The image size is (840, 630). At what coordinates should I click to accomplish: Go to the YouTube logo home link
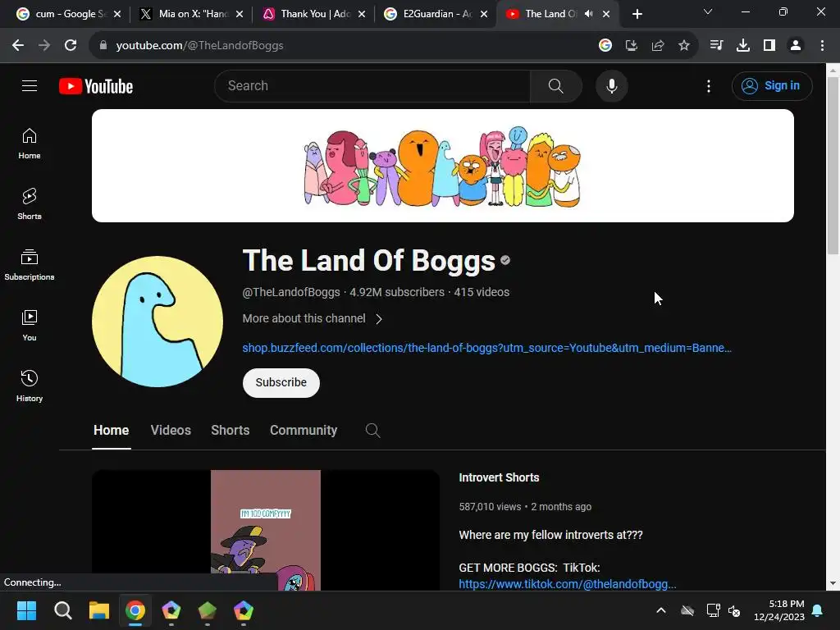[x=96, y=86]
